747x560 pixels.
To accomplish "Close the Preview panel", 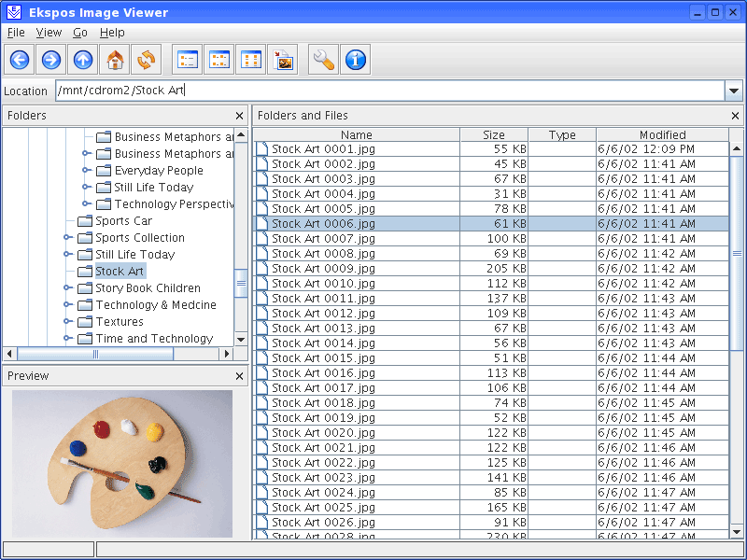I will point(240,376).
